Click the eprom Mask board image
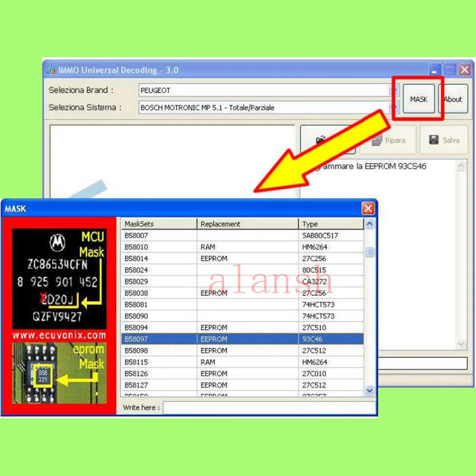The image size is (476, 476). (x=59, y=373)
